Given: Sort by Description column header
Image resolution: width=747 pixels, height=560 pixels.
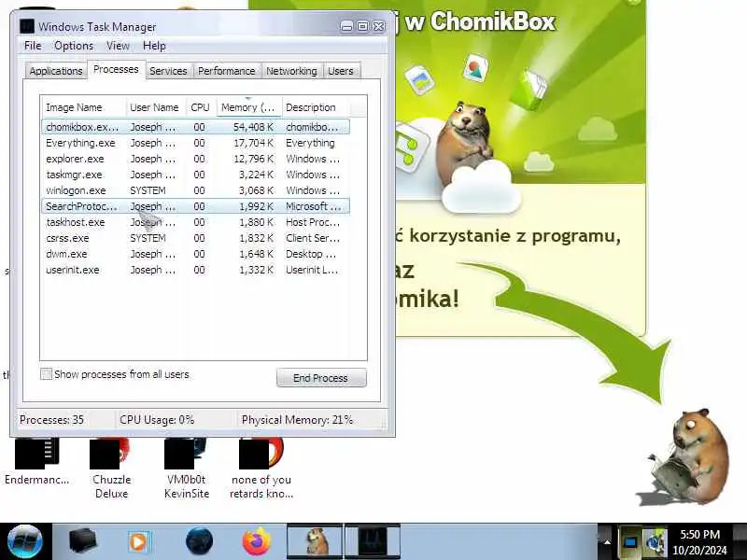Looking at the screenshot, I should (x=316, y=107).
